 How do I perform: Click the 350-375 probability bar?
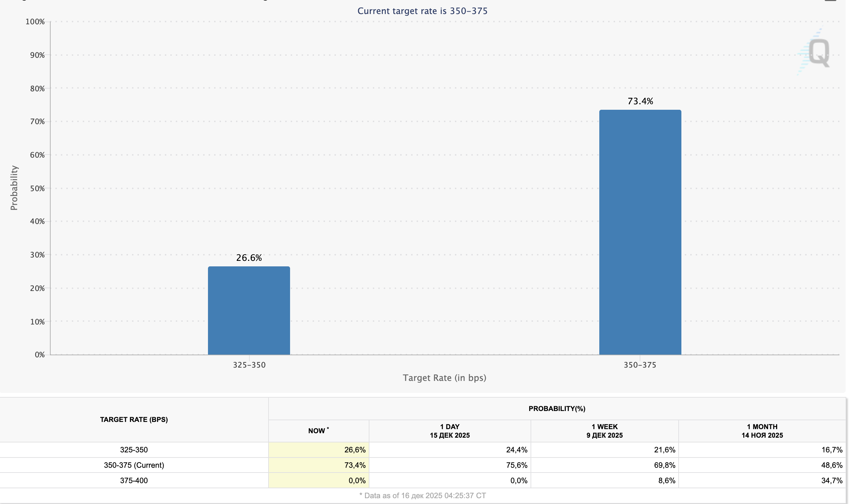point(640,232)
